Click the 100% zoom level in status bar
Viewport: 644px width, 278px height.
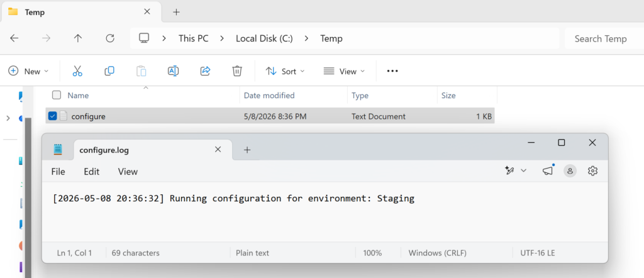(372, 253)
